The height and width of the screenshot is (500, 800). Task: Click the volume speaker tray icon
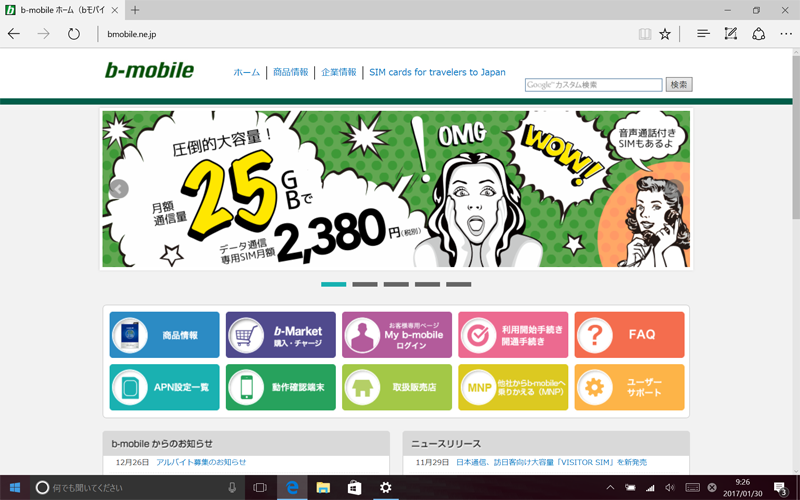[x=670, y=488]
